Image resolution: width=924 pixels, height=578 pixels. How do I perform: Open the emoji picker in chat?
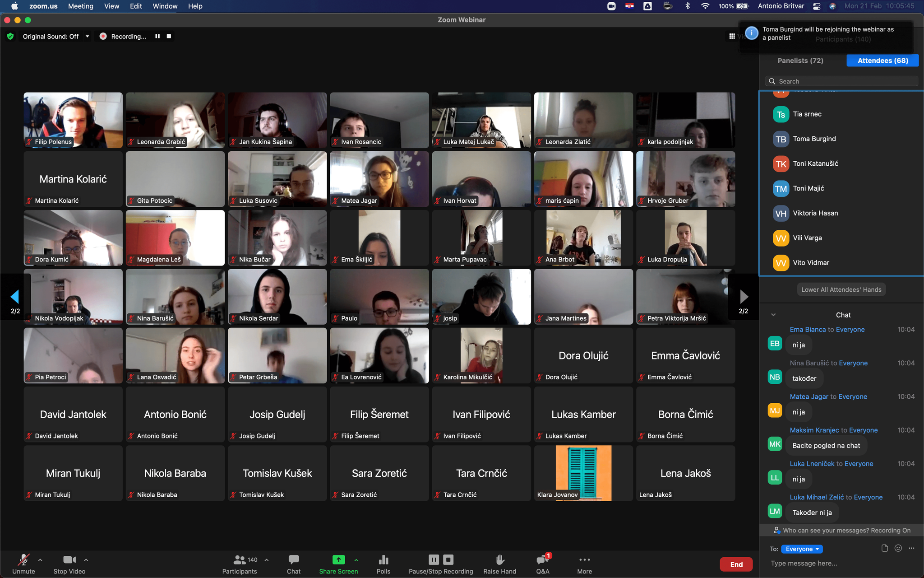(898, 548)
